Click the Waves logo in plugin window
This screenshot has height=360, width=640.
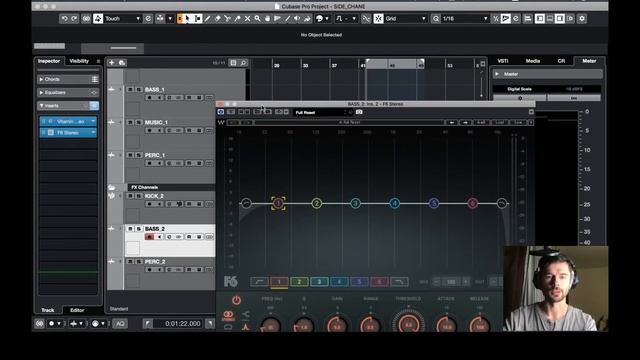221,122
